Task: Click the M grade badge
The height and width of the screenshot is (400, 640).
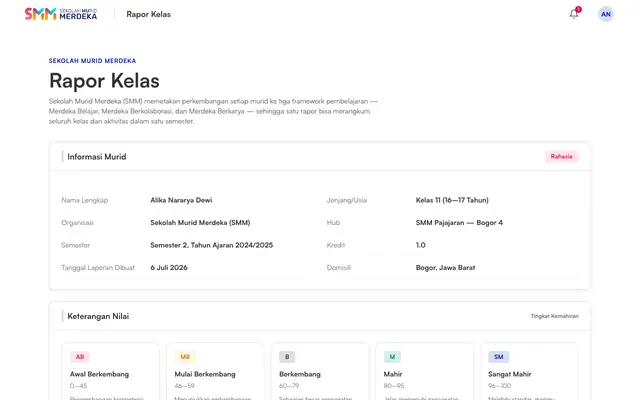Action: (392, 357)
